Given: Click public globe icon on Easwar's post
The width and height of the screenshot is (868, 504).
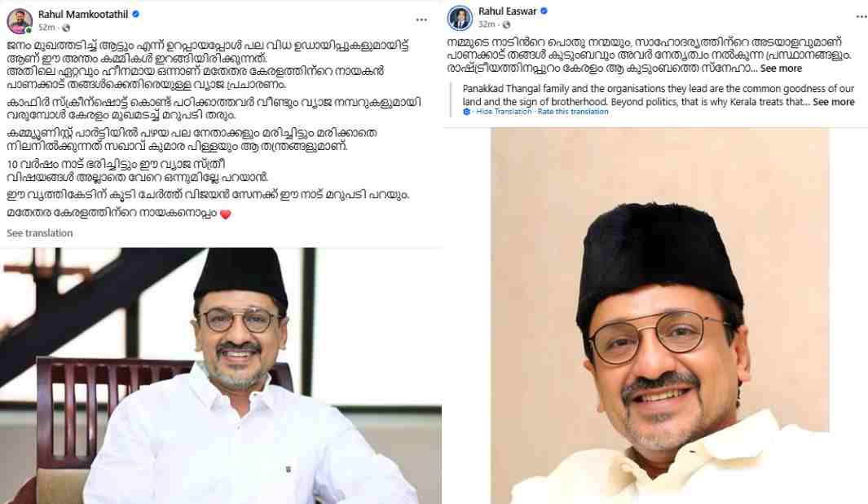Looking at the screenshot, I should [506, 24].
